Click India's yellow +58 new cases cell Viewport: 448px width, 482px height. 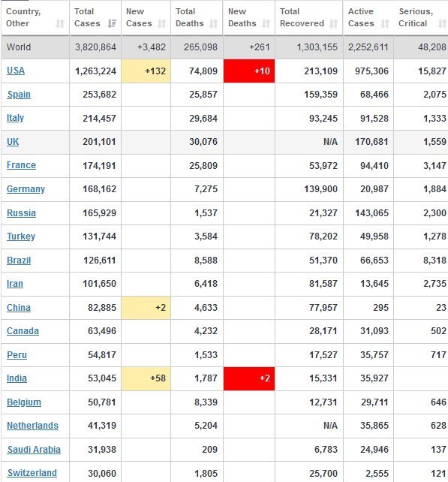tap(146, 378)
